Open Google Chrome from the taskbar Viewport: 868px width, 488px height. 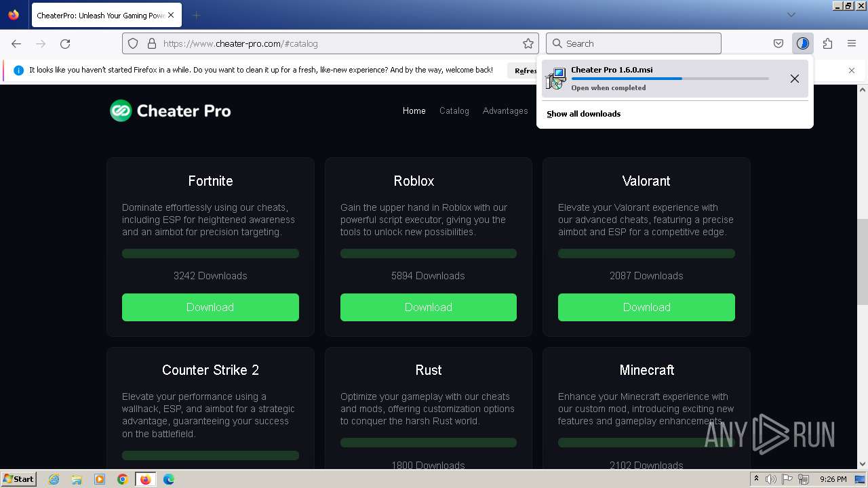(122, 479)
